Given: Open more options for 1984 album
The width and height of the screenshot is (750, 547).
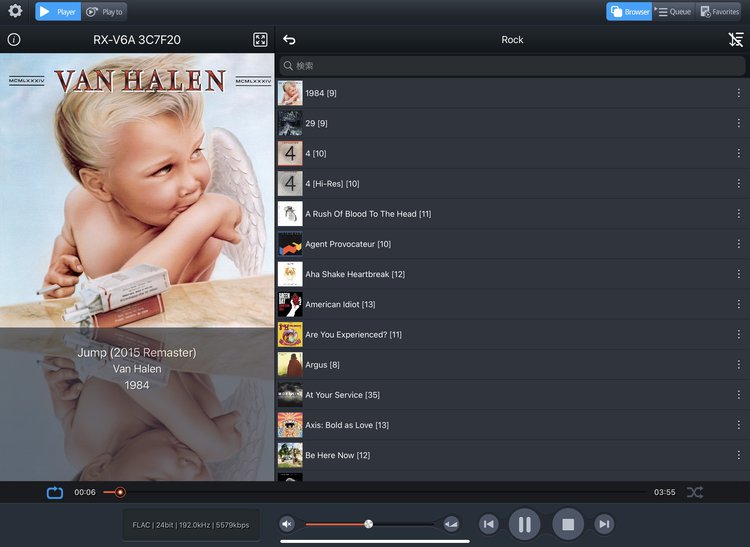Looking at the screenshot, I should click(739, 93).
